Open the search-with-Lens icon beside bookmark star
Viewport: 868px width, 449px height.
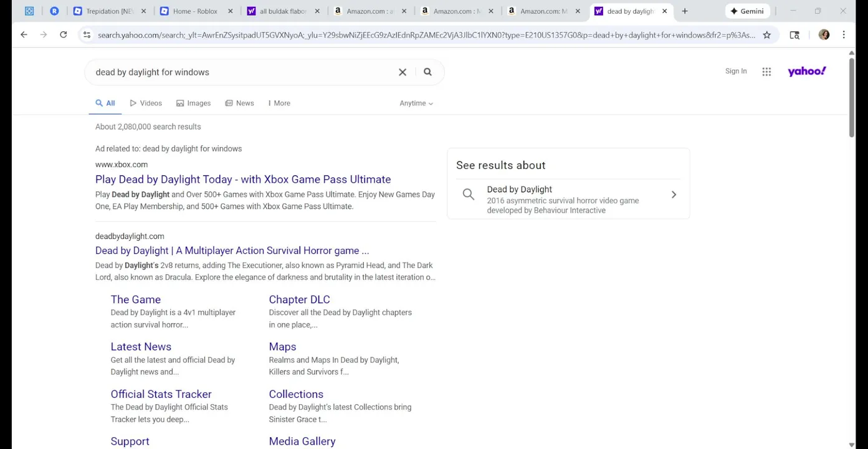click(x=794, y=35)
